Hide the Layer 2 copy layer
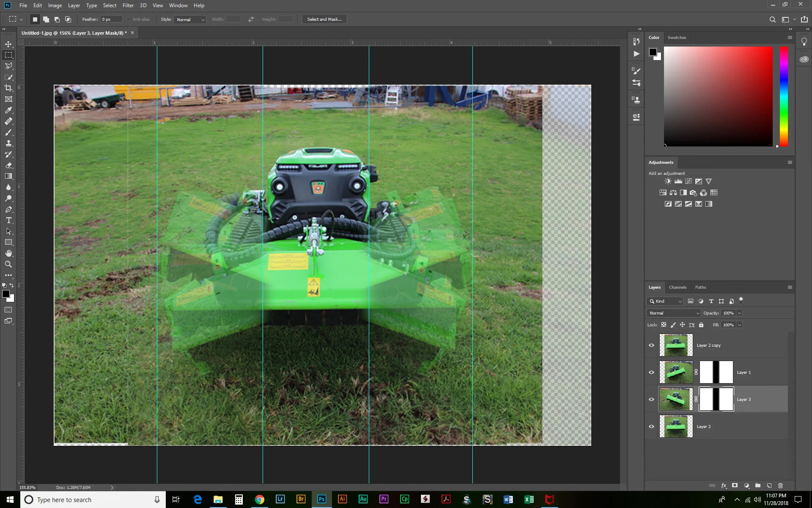 point(651,345)
